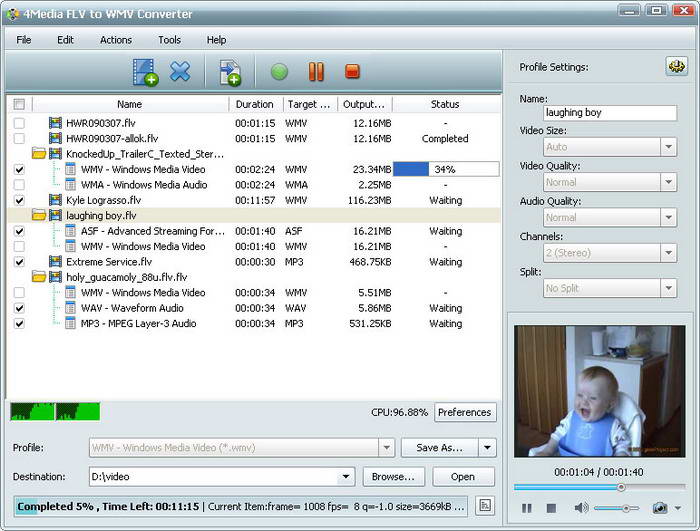Click the Status column header
Viewport: 700px width, 531px height.
445,104
